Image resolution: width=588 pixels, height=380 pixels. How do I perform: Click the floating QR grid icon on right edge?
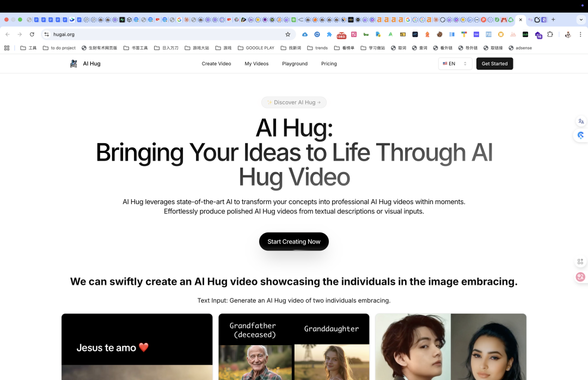pos(580,261)
